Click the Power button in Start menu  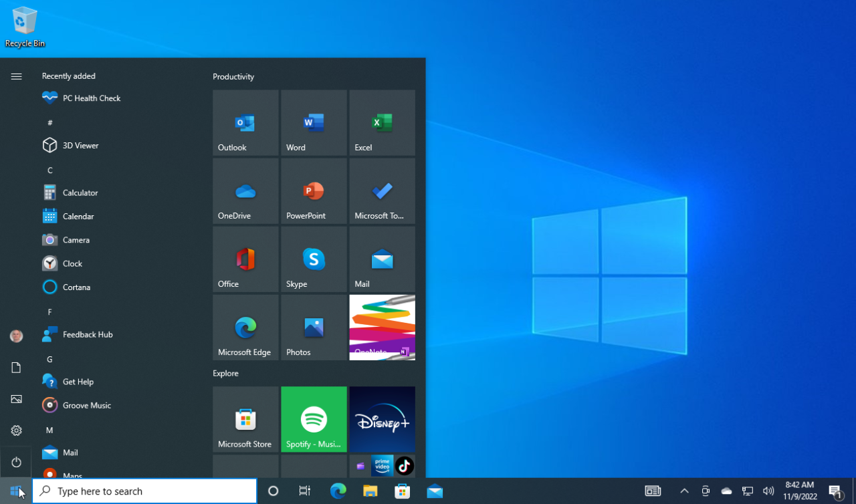[16, 462]
